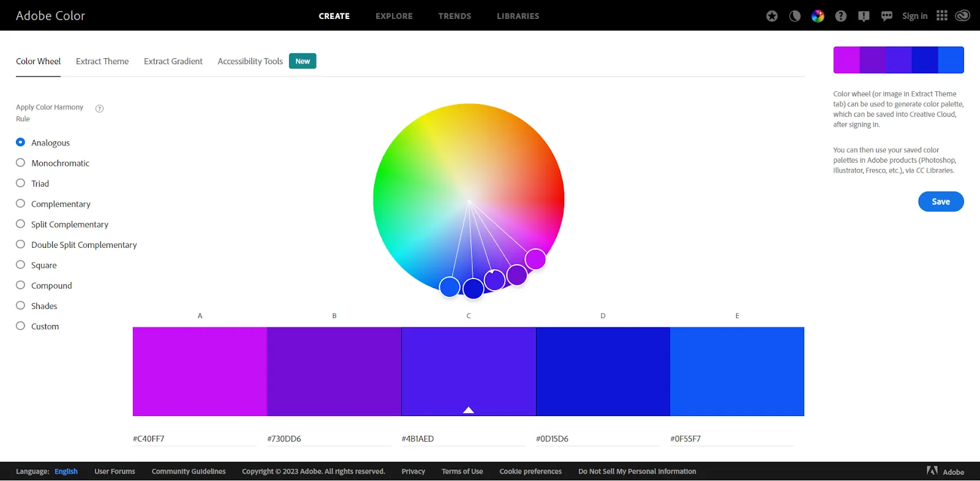Open the apps grid icon

942,15
